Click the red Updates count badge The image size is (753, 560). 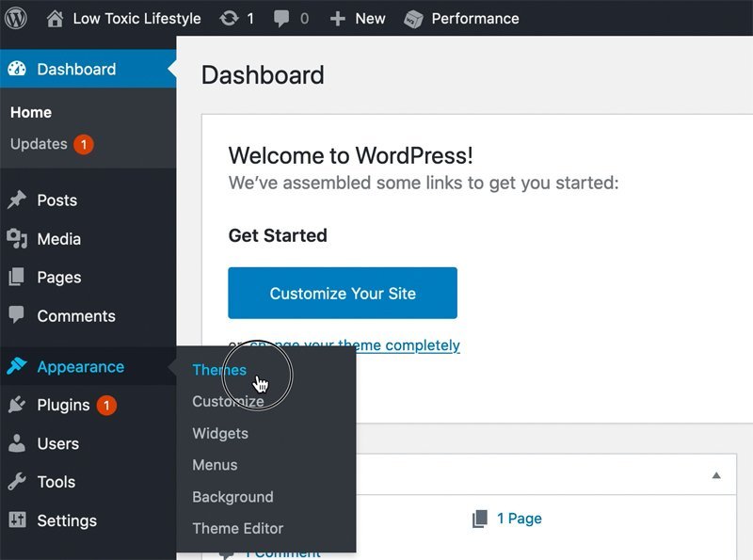click(84, 145)
